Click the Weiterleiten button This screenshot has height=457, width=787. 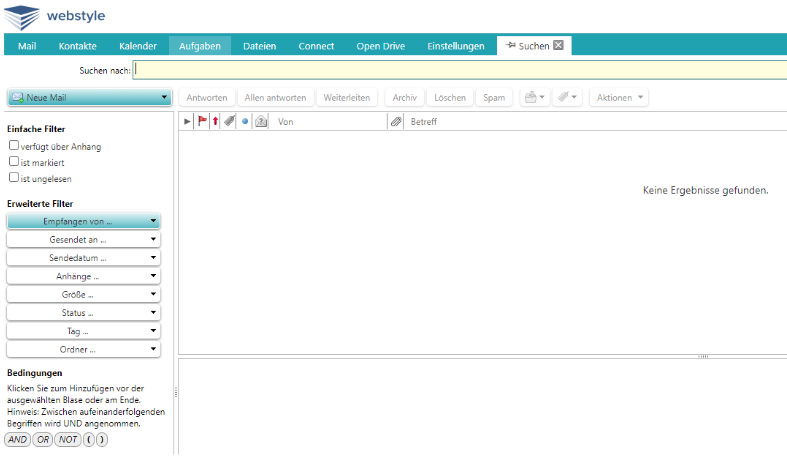(346, 97)
